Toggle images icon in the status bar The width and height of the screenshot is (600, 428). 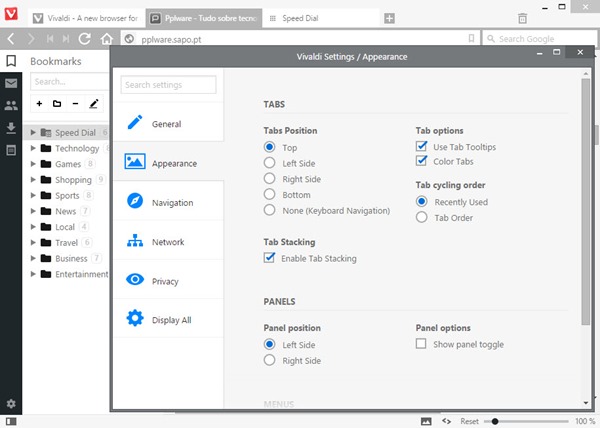[426, 421]
